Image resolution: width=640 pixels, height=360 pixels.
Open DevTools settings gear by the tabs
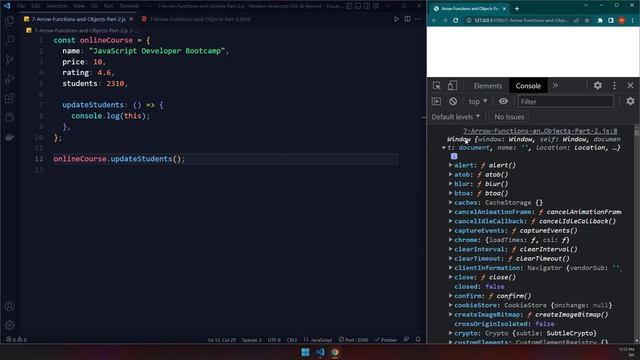[598, 86]
